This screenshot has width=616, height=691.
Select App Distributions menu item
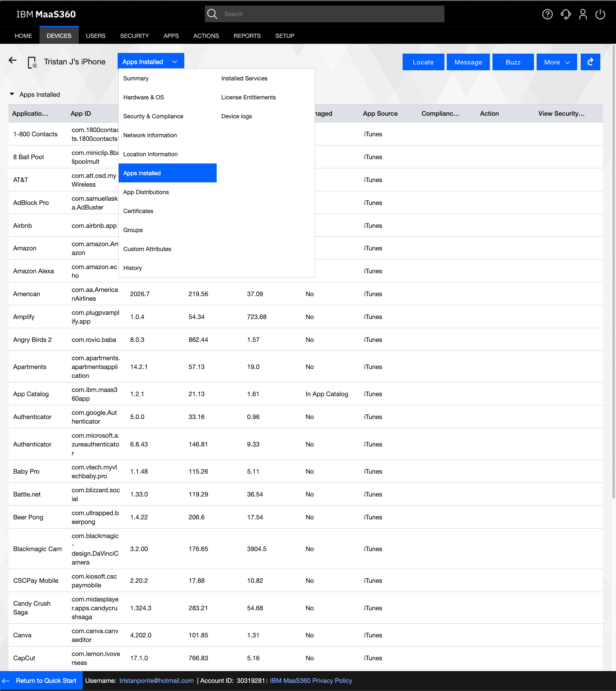[168, 192]
